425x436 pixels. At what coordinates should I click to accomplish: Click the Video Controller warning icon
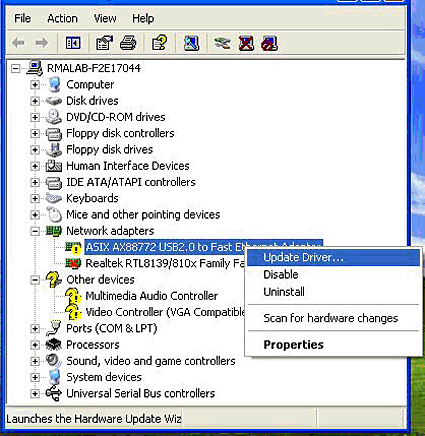click(73, 312)
